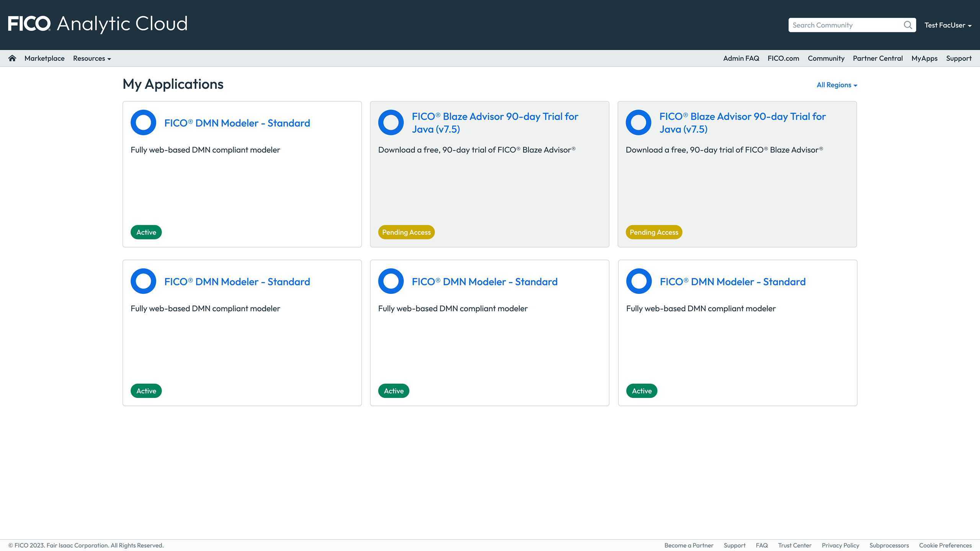The height and width of the screenshot is (551, 980).
Task: Go to Marketplace in navigation bar
Action: click(x=44, y=59)
